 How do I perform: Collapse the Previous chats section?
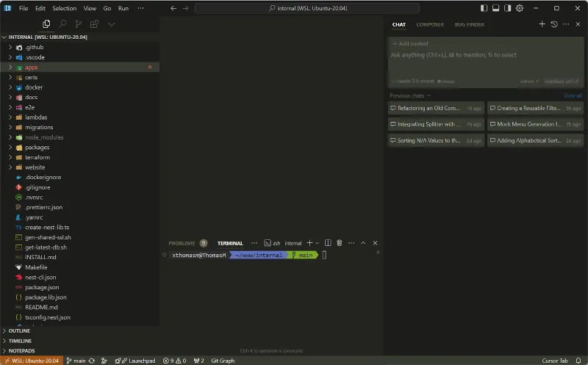tap(410, 96)
